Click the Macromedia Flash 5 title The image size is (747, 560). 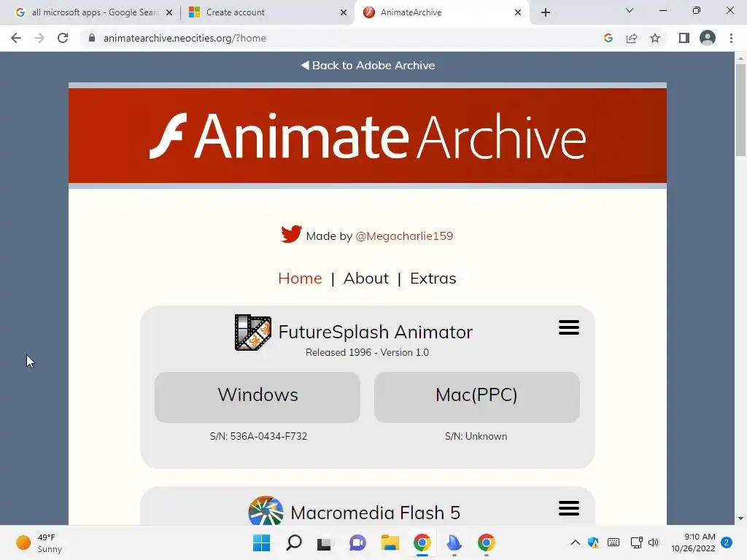[376, 513]
